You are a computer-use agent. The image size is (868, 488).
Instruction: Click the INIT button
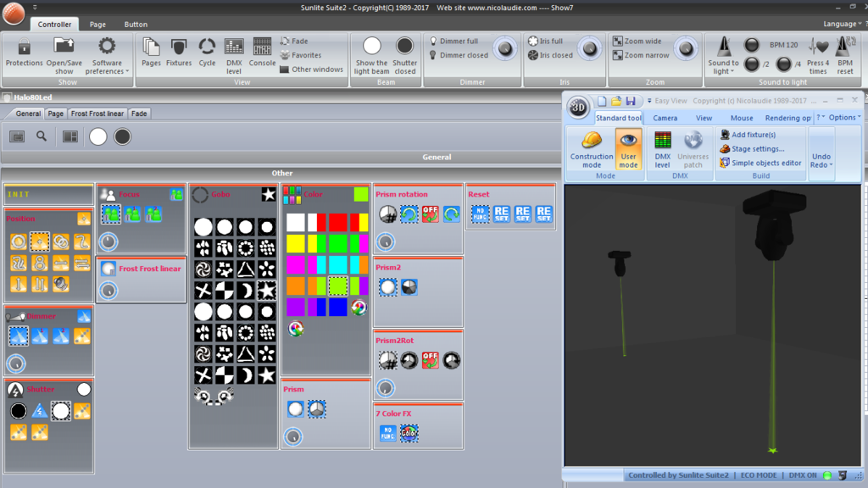click(x=48, y=194)
